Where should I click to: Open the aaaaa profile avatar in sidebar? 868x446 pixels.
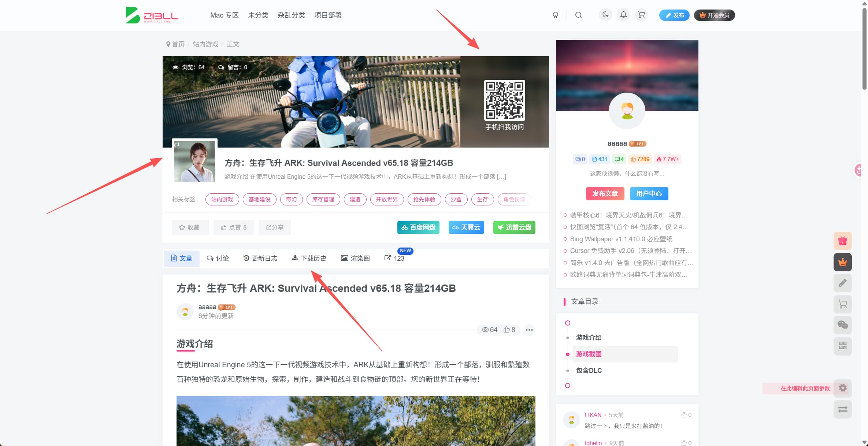[x=627, y=111]
